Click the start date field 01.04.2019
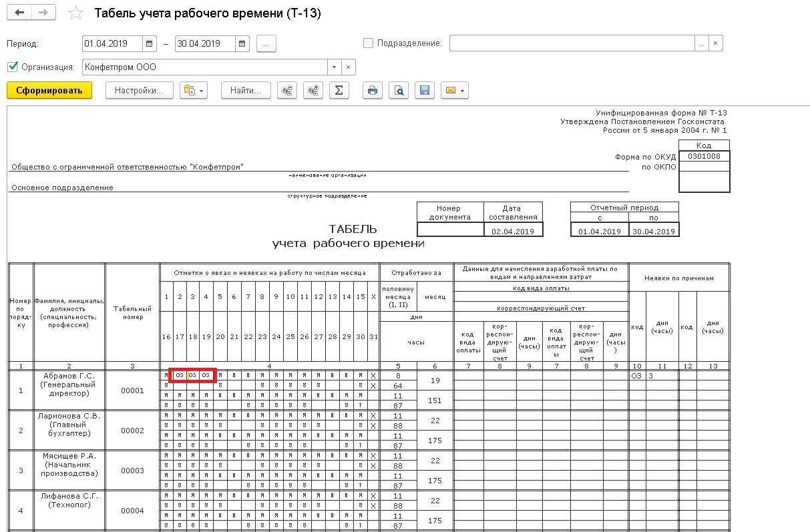The height and width of the screenshot is (532, 810). click(112, 43)
